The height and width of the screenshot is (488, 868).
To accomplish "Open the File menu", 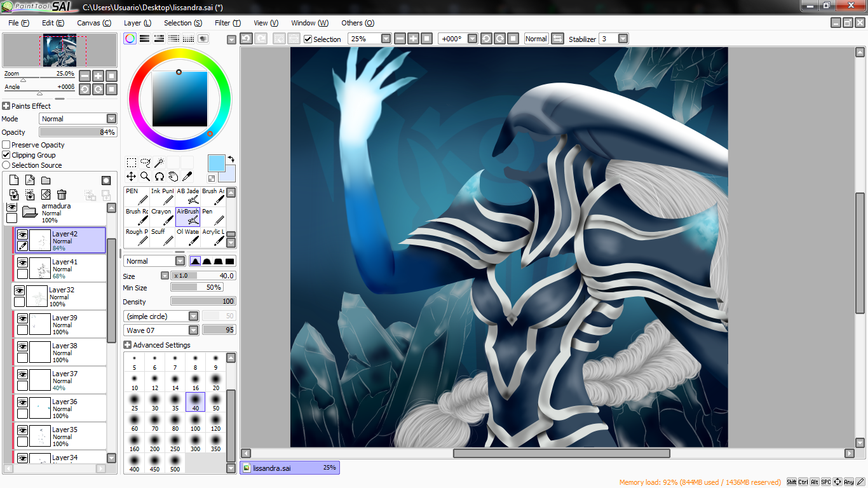I will tap(18, 23).
